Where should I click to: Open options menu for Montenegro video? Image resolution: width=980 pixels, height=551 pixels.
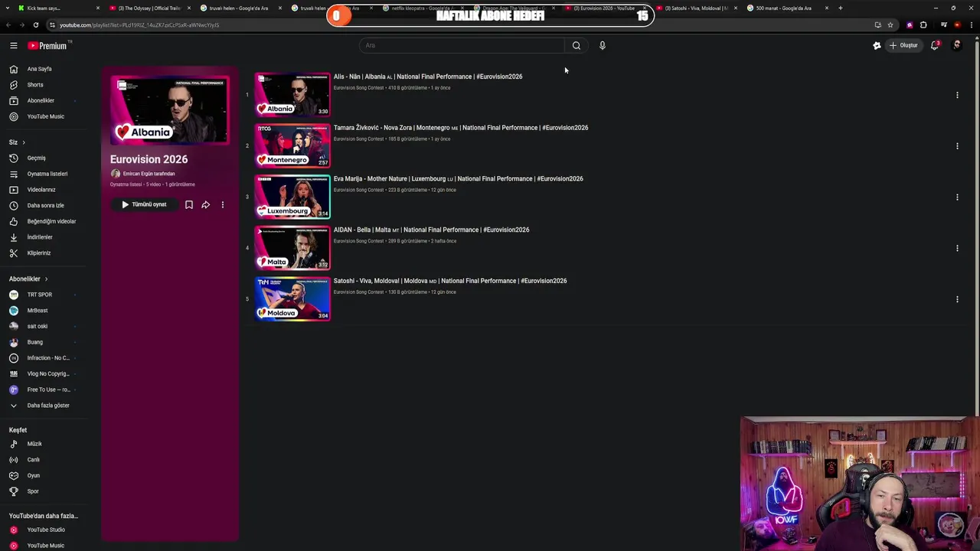(957, 146)
